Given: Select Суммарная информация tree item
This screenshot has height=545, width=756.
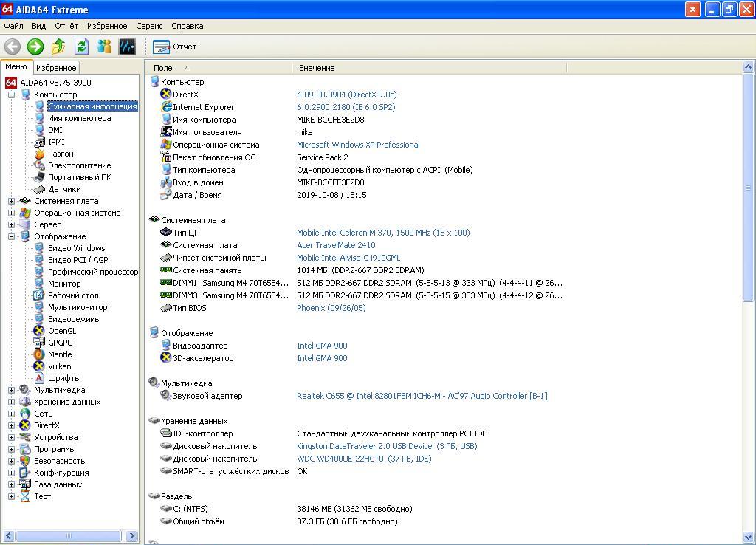Looking at the screenshot, I should click(92, 106).
